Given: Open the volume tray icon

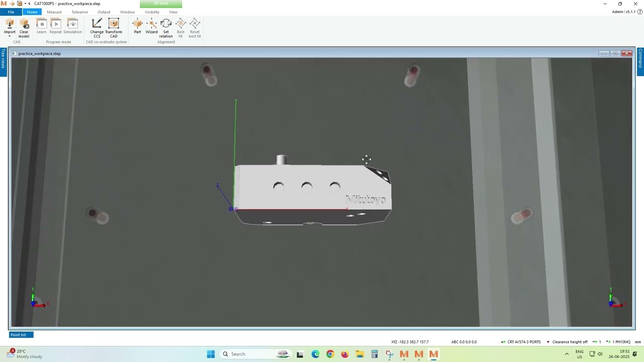Looking at the screenshot, I should (600, 354).
